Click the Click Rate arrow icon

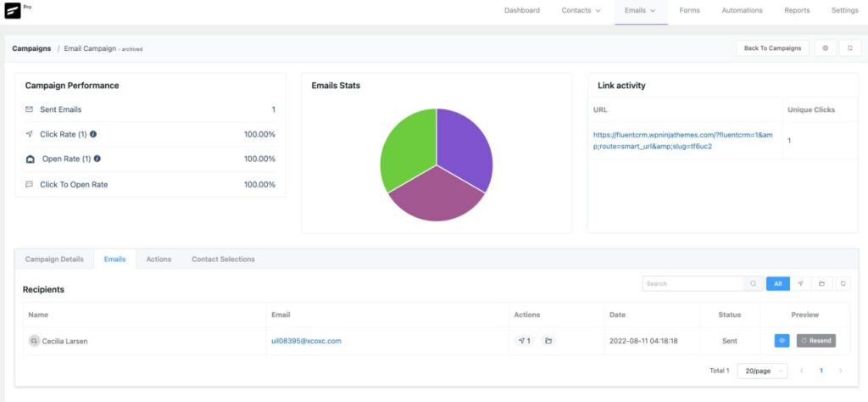[x=30, y=134]
